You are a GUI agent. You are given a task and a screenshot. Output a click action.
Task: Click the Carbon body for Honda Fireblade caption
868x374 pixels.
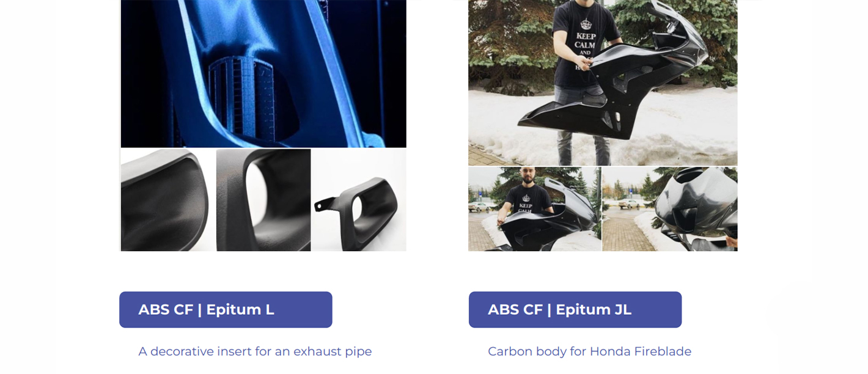(x=589, y=351)
